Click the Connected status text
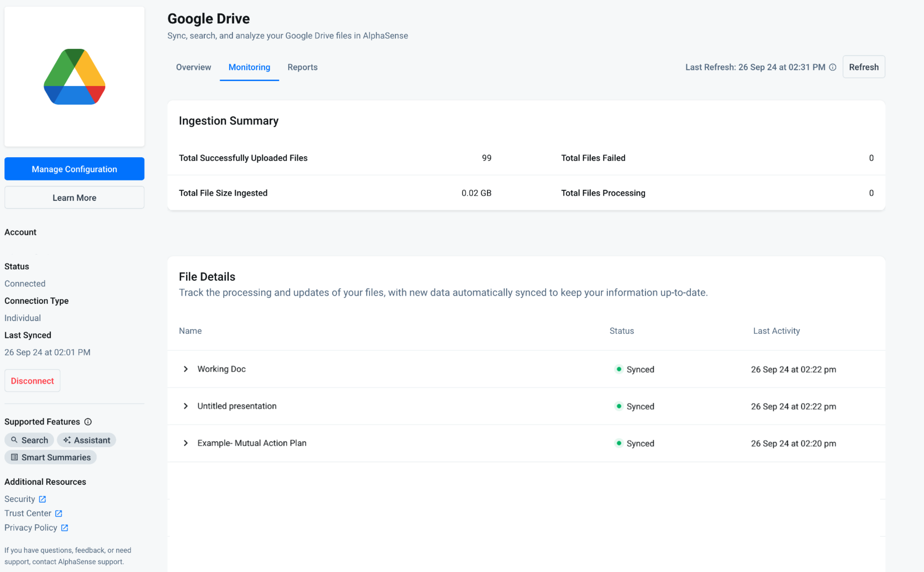The width and height of the screenshot is (924, 572). coord(25,283)
